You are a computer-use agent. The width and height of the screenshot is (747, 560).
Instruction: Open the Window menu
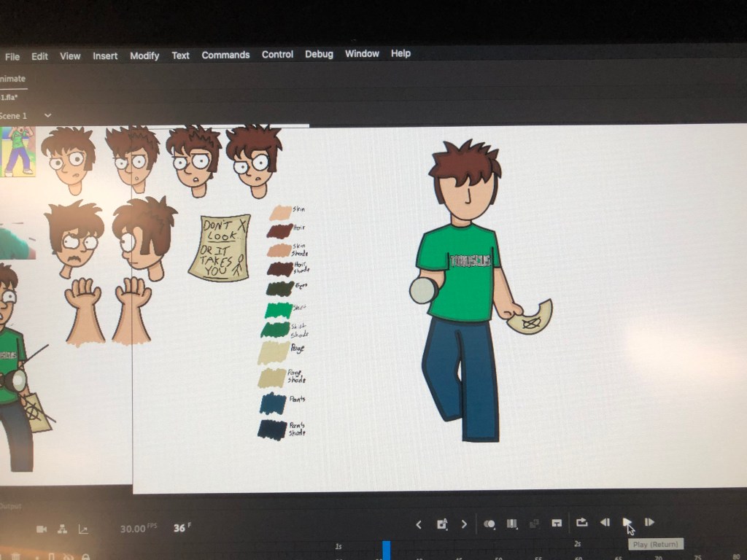(x=362, y=54)
